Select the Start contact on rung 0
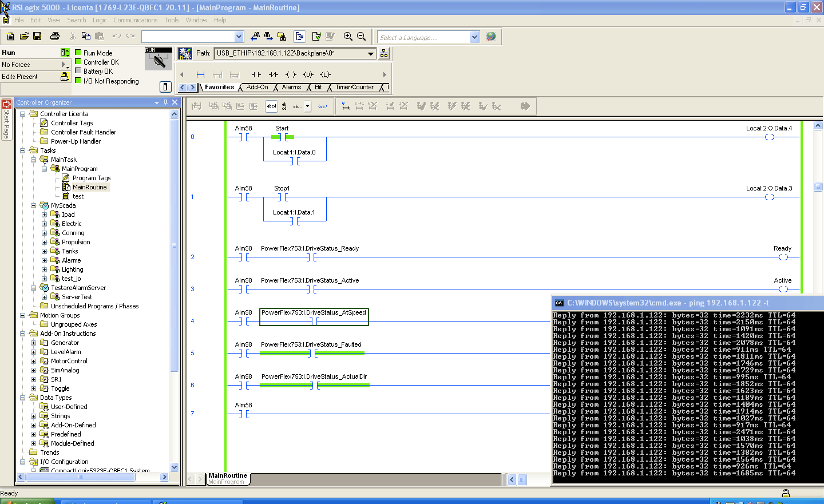Screen dimensions: 824x504 (x=282, y=137)
